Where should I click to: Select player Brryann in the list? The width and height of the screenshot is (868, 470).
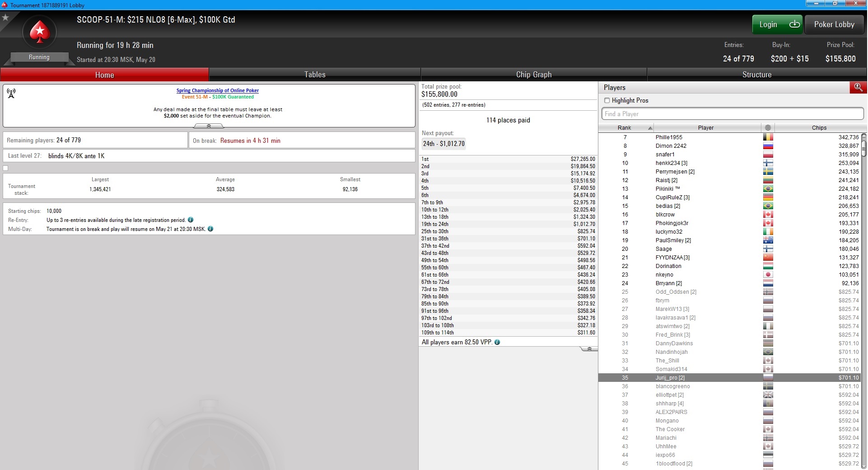729,283
